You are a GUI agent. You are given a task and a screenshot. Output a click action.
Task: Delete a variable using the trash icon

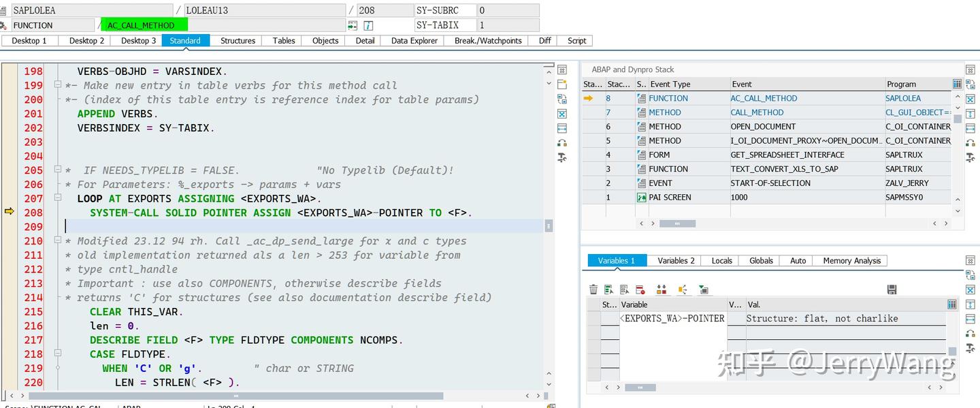click(x=593, y=289)
